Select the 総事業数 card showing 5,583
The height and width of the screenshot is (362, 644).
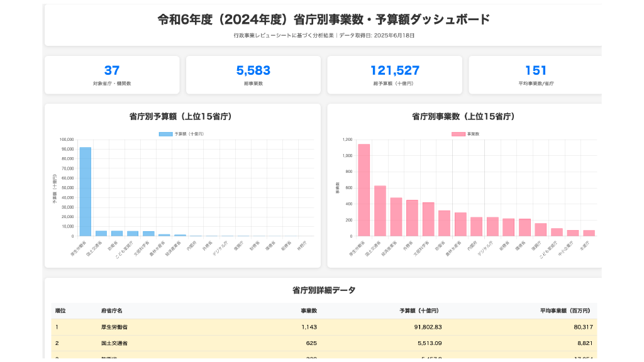point(253,74)
